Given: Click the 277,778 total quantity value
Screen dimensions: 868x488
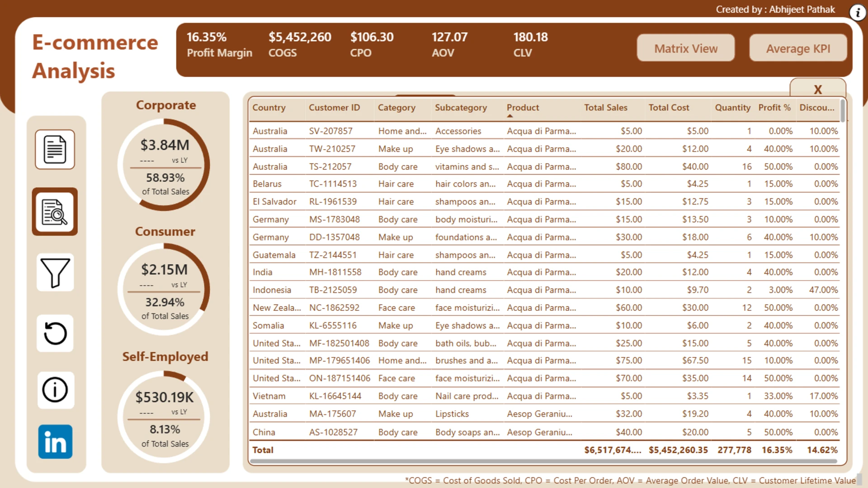Looking at the screenshot, I should pyautogui.click(x=734, y=450).
